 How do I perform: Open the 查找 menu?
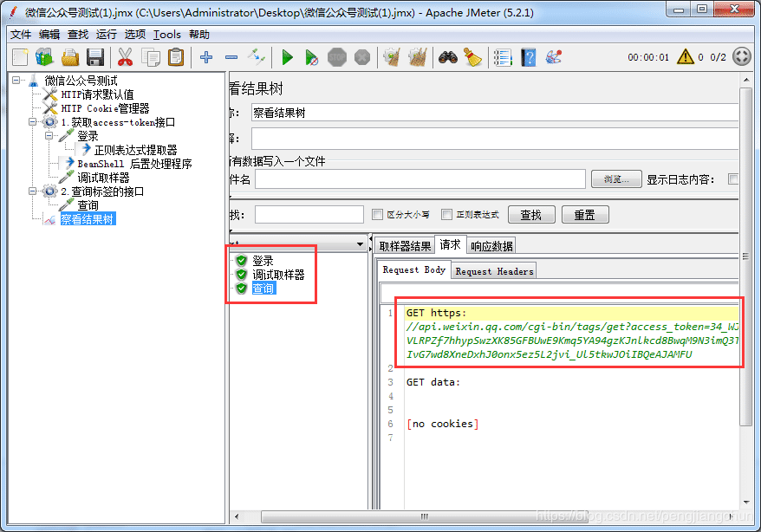78,35
